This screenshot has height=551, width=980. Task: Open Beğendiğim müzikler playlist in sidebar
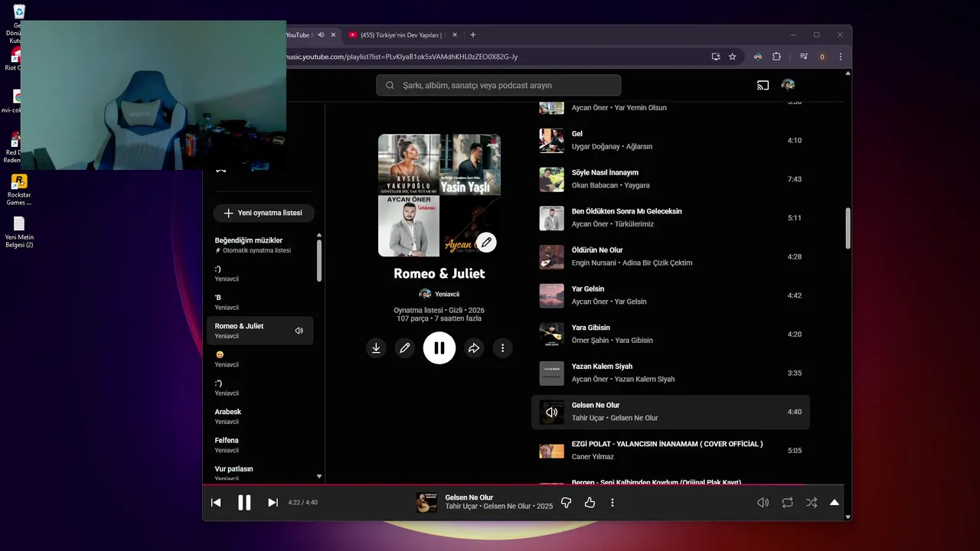(x=260, y=245)
